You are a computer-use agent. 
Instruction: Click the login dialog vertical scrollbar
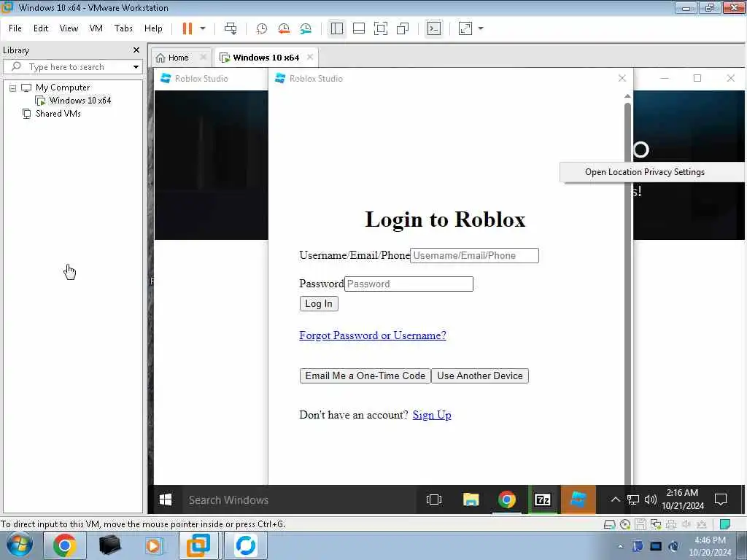tap(628, 293)
